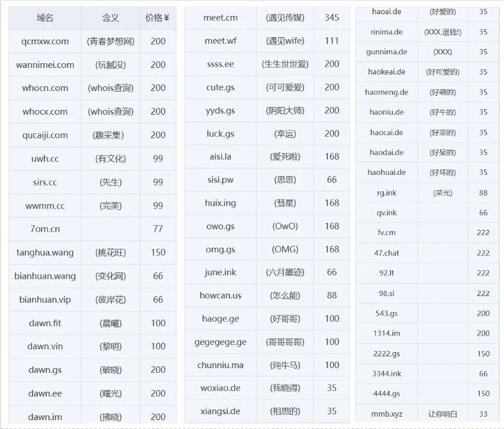Click the (荣光) meaning next to rg.ink

442,193
